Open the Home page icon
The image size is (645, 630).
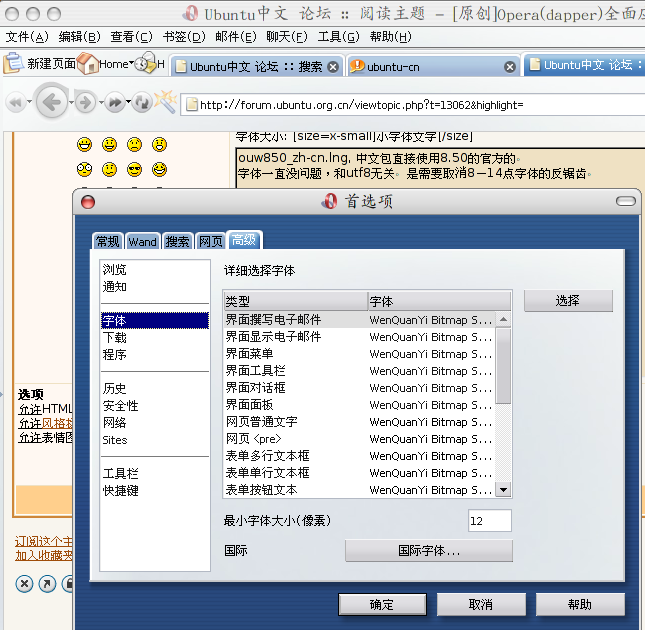[87, 63]
